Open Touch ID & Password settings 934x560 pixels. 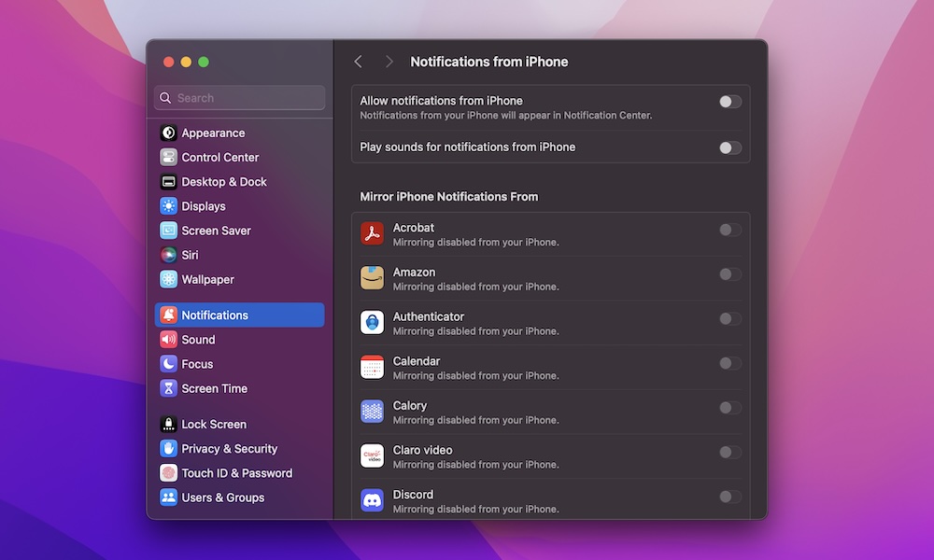(x=236, y=473)
